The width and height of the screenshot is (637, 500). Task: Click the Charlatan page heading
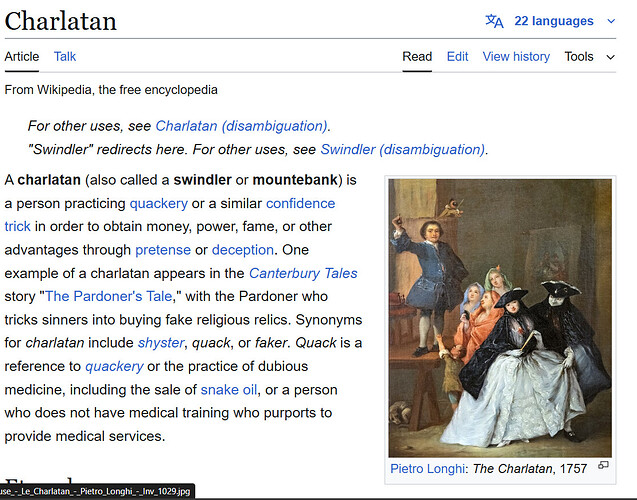(x=61, y=21)
